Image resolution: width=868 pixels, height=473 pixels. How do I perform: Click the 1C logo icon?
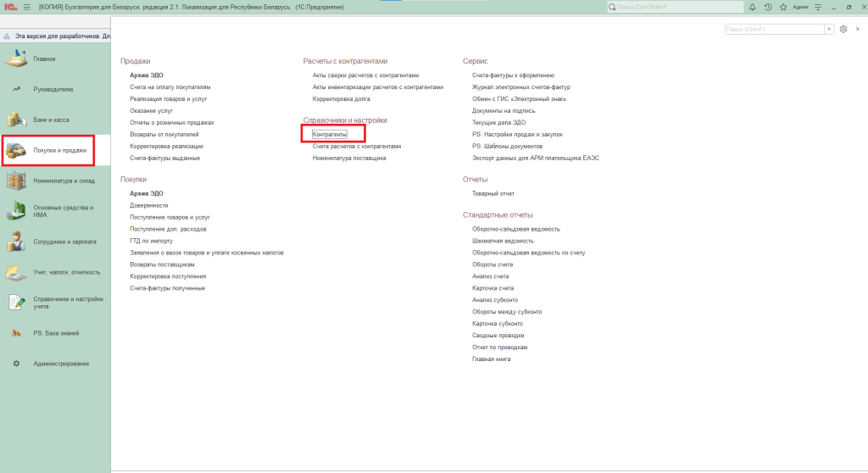pos(9,7)
